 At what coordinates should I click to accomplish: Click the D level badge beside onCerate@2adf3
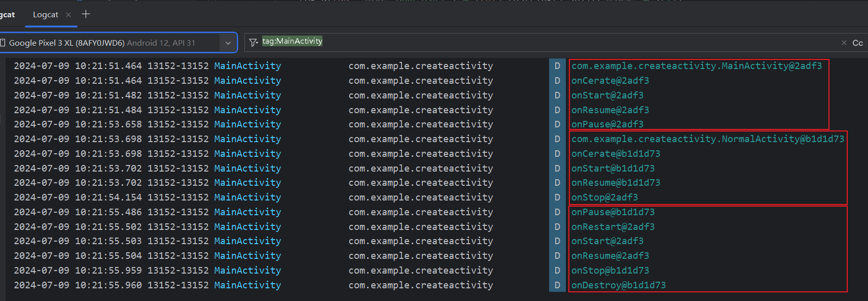tap(557, 81)
